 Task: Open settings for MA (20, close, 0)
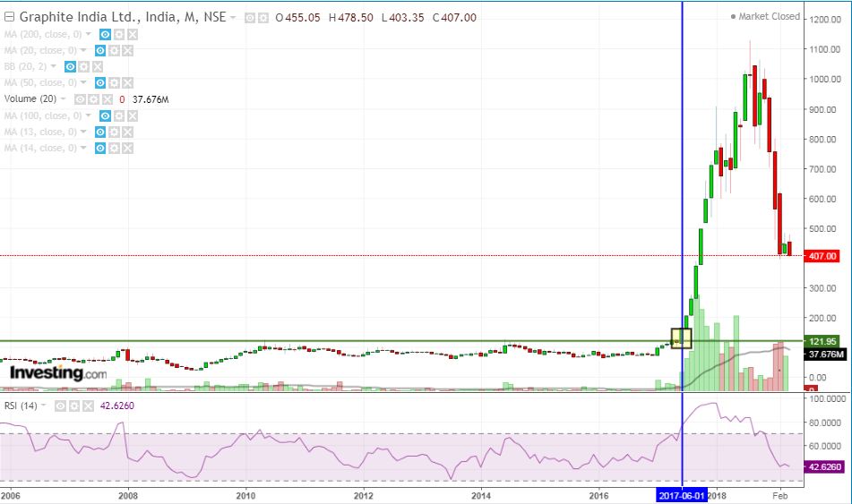tap(114, 50)
